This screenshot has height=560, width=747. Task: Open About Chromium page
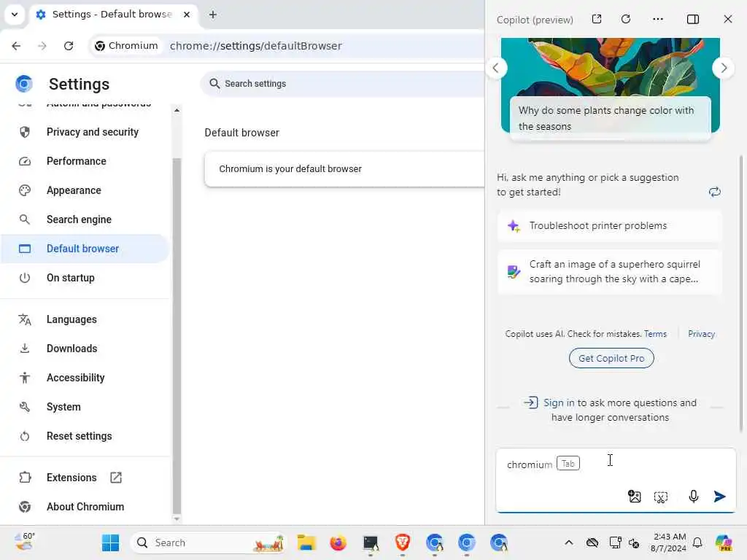pos(85,507)
